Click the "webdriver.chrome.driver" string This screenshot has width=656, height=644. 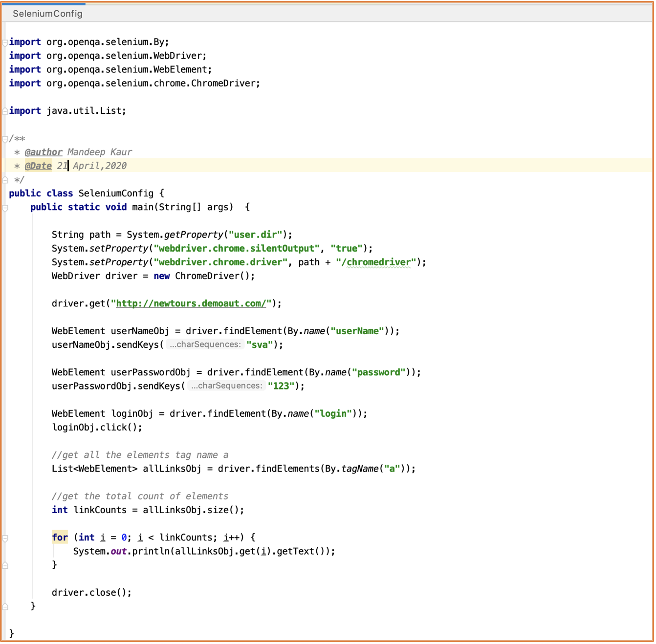[x=220, y=262]
